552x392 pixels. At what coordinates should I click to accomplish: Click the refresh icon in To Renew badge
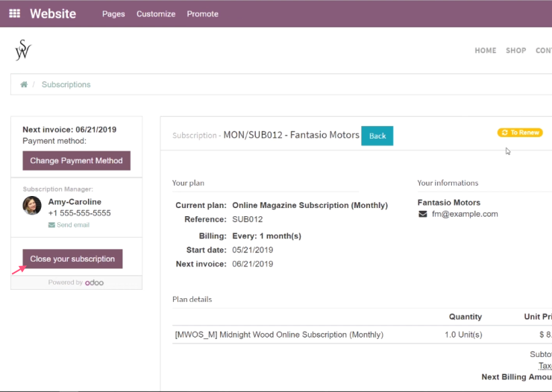504,133
